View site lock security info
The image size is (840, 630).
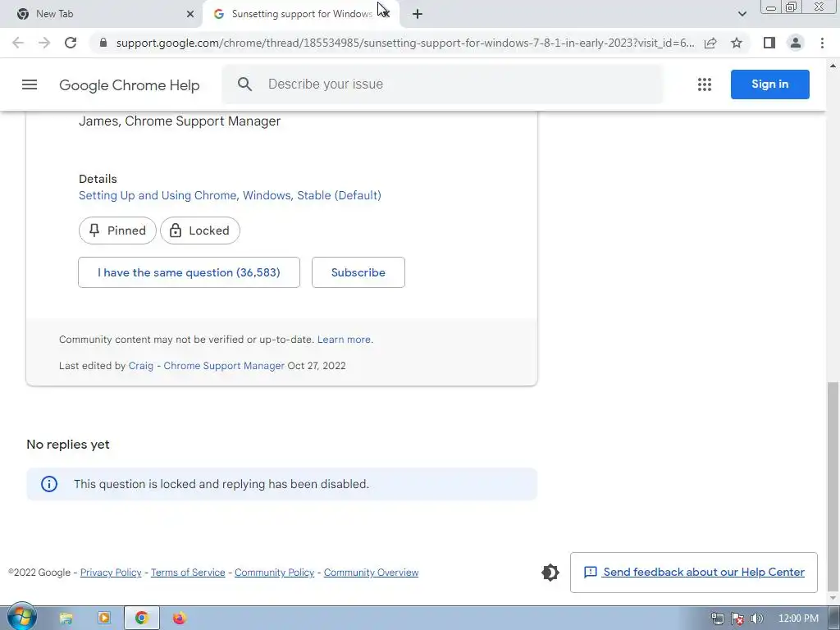[x=103, y=43]
